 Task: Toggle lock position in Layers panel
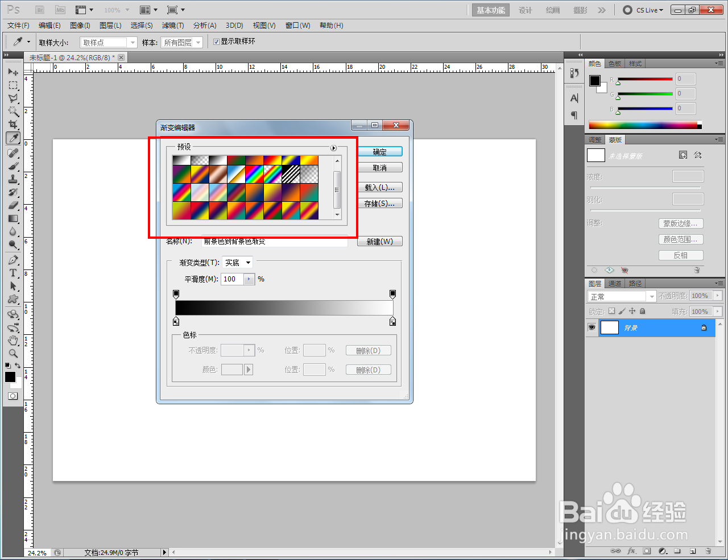pos(632,311)
